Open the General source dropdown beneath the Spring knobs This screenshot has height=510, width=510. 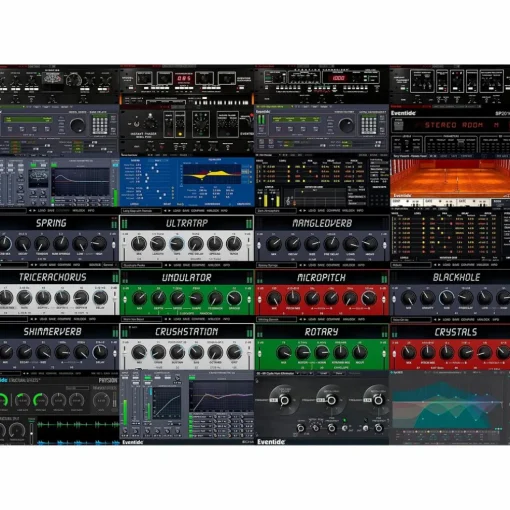click(x=109, y=265)
